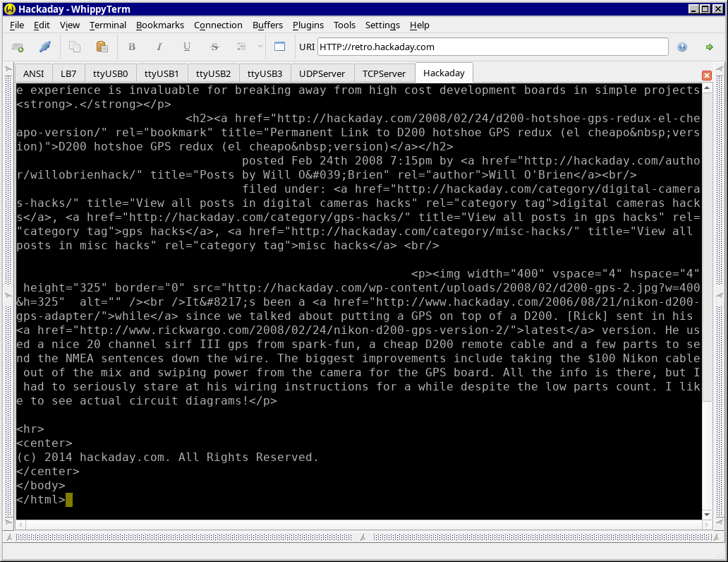Click the paste clipboard icon
The height and width of the screenshot is (562, 728).
(x=102, y=47)
